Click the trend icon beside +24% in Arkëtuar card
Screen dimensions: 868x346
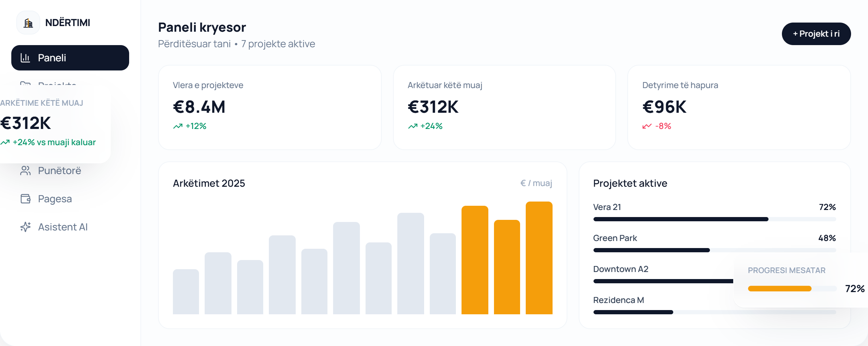coord(412,126)
